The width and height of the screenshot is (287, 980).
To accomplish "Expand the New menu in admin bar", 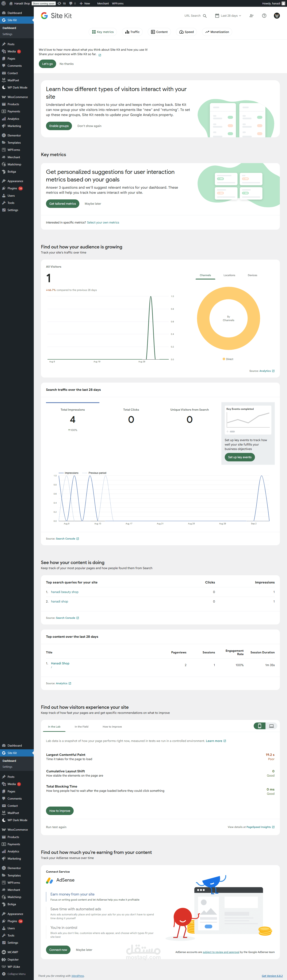I will click(x=85, y=3).
